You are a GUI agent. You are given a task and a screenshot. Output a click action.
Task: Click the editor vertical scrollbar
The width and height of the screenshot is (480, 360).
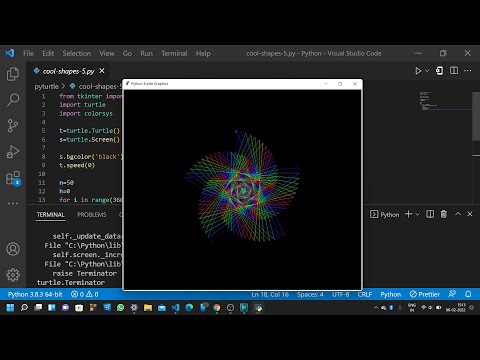coord(476,117)
